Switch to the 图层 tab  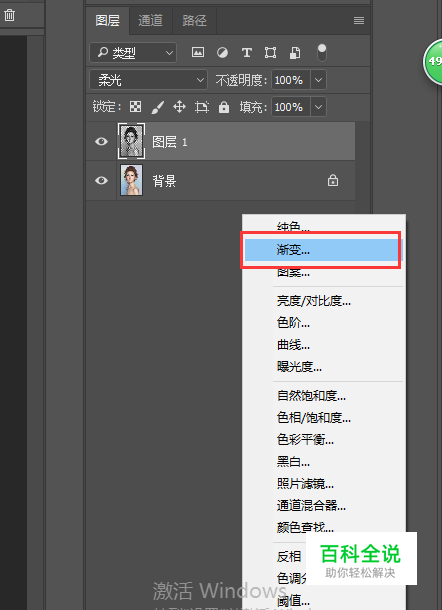108,20
